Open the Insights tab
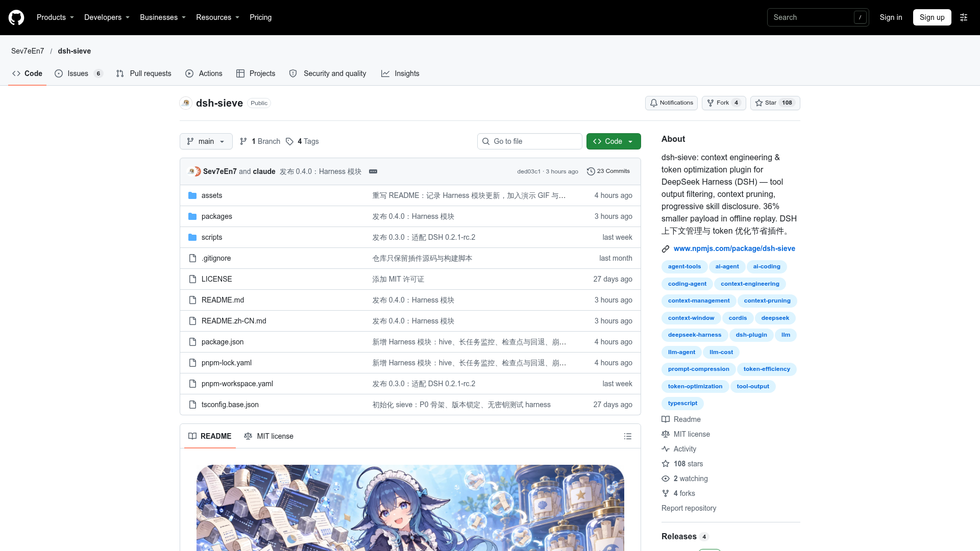980x551 pixels. [400, 73]
